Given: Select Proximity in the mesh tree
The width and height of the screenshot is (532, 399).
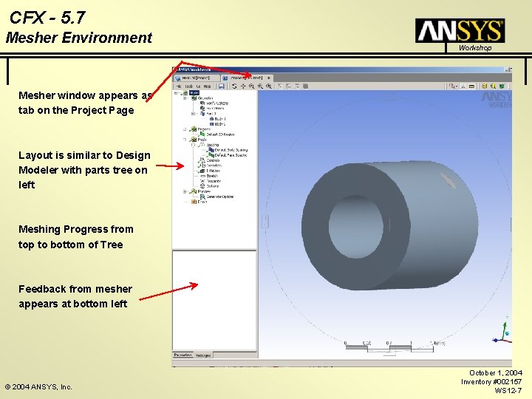Looking at the screenshot, I should [214, 181].
